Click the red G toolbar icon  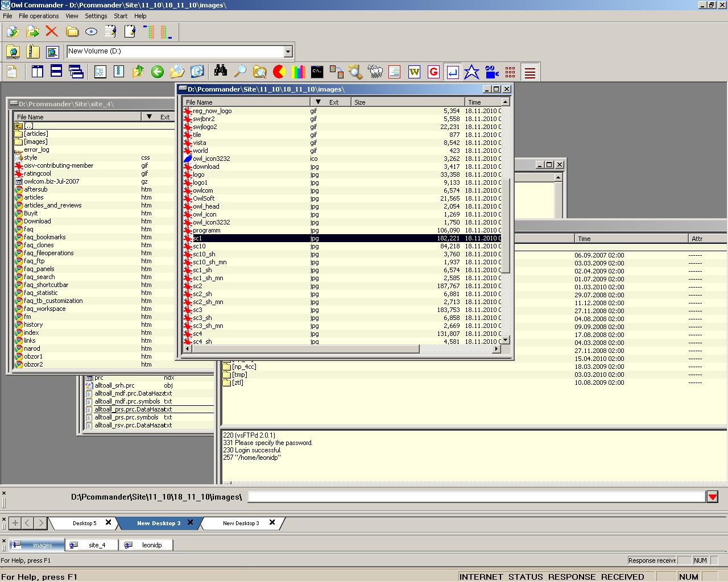point(433,72)
